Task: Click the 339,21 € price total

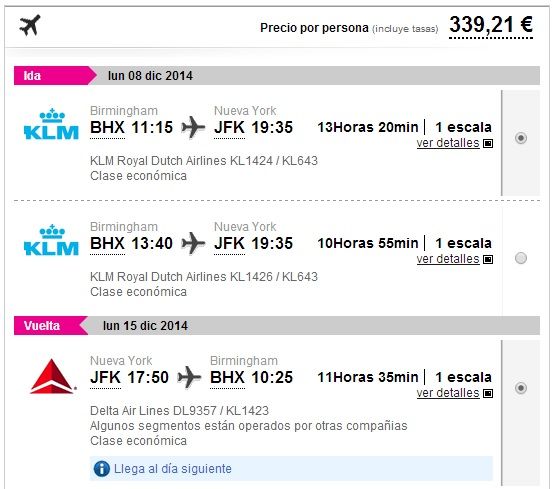Action: [x=491, y=25]
